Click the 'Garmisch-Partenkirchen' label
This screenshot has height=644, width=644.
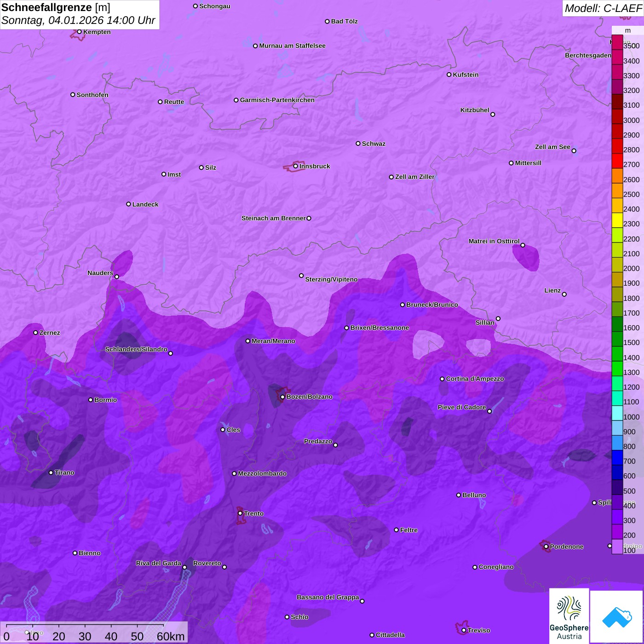point(277,100)
